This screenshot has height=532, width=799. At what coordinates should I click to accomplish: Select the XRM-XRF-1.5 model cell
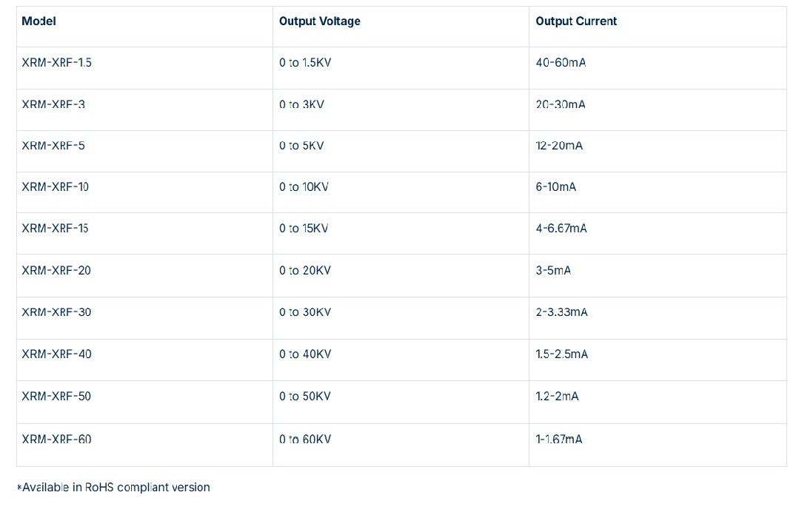coord(57,63)
